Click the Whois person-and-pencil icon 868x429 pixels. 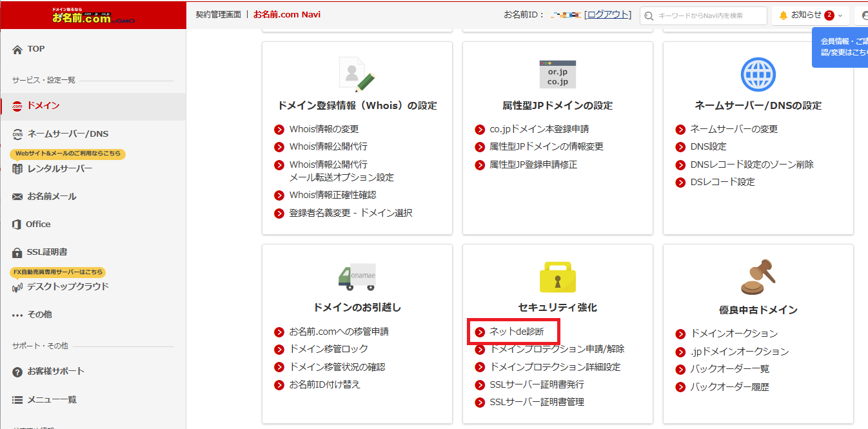[x=357, y=74]
